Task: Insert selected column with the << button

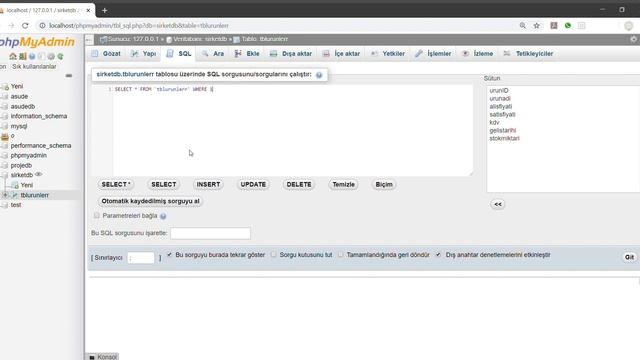Action: click(x=498, y=204)
